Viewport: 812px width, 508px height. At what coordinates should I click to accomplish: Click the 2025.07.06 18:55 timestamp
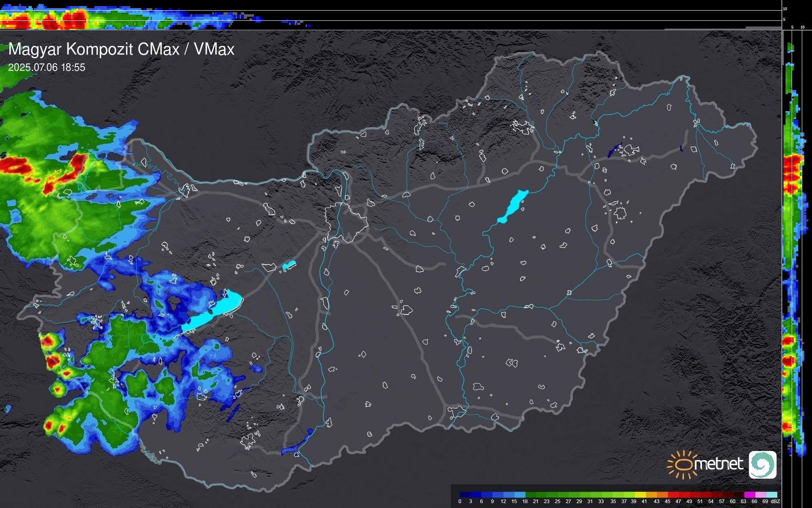tap(47, 67)
